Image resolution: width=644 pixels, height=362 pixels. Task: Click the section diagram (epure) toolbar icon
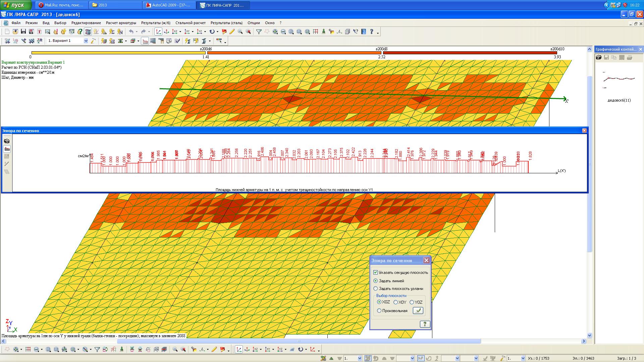(x=145, y=41)
